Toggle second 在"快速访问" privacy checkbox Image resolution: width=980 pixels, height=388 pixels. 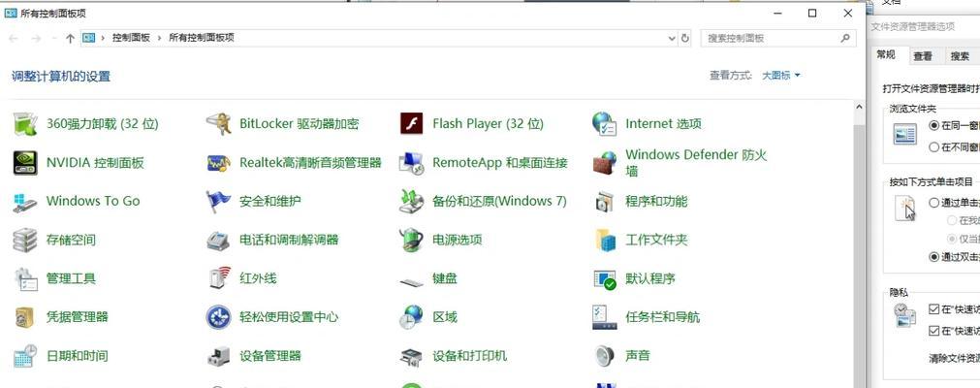933,331
